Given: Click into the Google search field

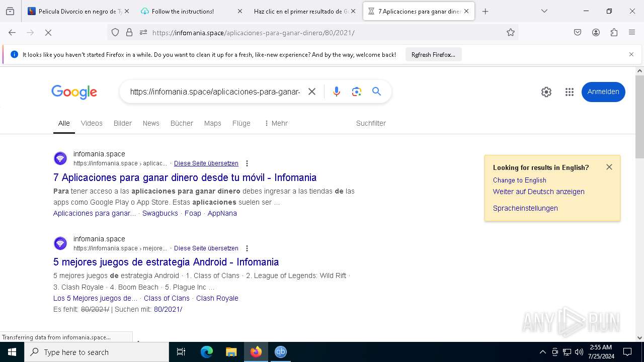Looking at the screenshot, I should [x=215, y=92].
